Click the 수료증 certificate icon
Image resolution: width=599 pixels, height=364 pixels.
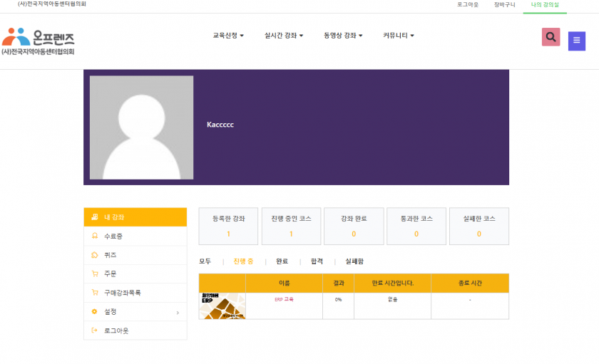(x=95, y=236)
